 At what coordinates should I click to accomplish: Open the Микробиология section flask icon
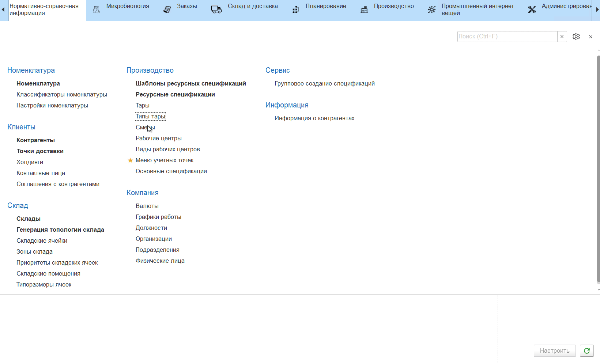pyautogui.click(x=97, y=10)
